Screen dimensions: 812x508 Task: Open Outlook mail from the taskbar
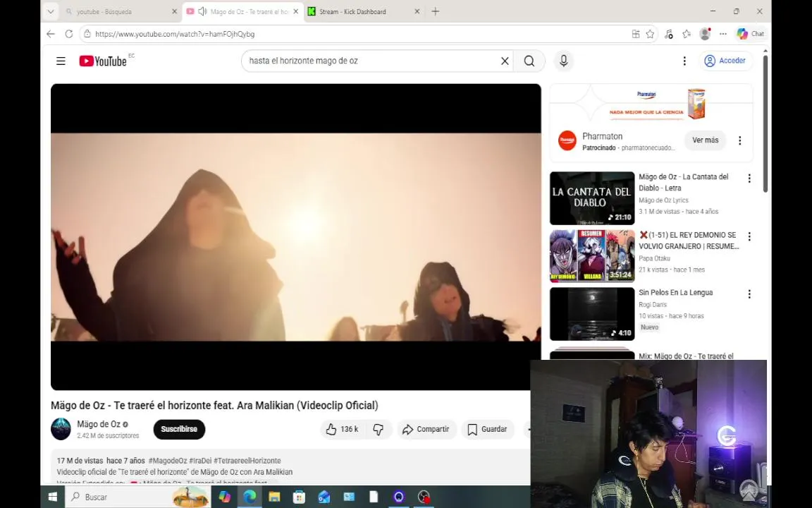[x=324, y=497]
